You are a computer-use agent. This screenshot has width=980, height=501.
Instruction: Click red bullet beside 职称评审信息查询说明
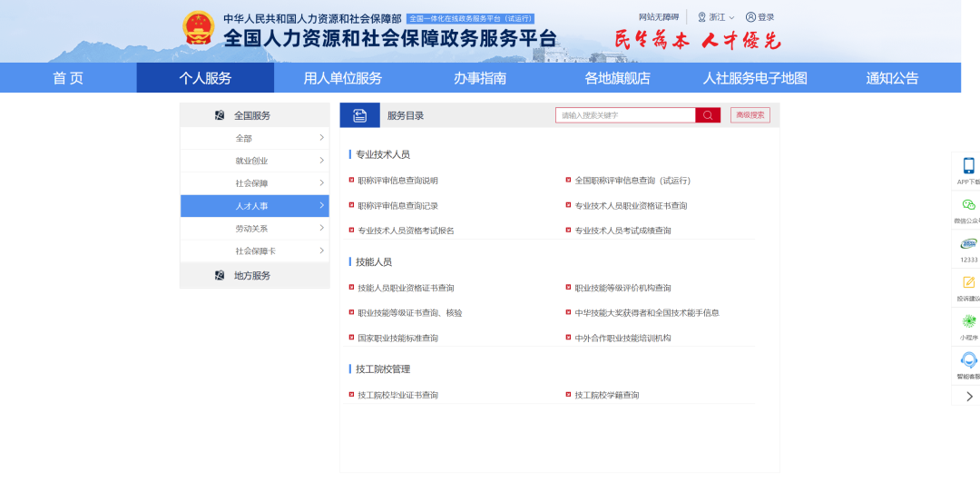coord(352,180)
